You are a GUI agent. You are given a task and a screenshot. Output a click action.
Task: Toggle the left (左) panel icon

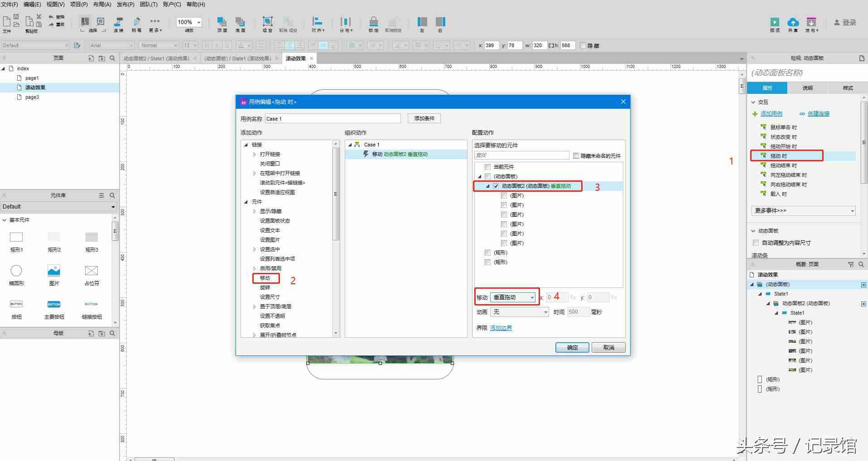click(422, 22)
